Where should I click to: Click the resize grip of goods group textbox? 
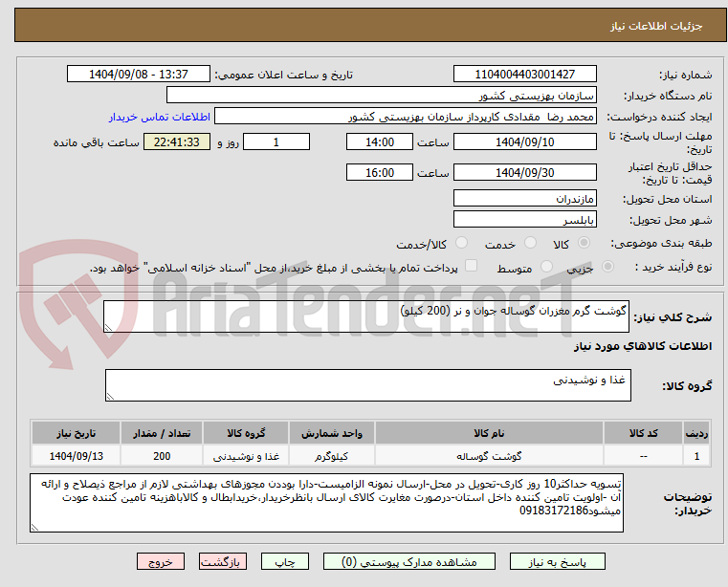tap(111, 397)
